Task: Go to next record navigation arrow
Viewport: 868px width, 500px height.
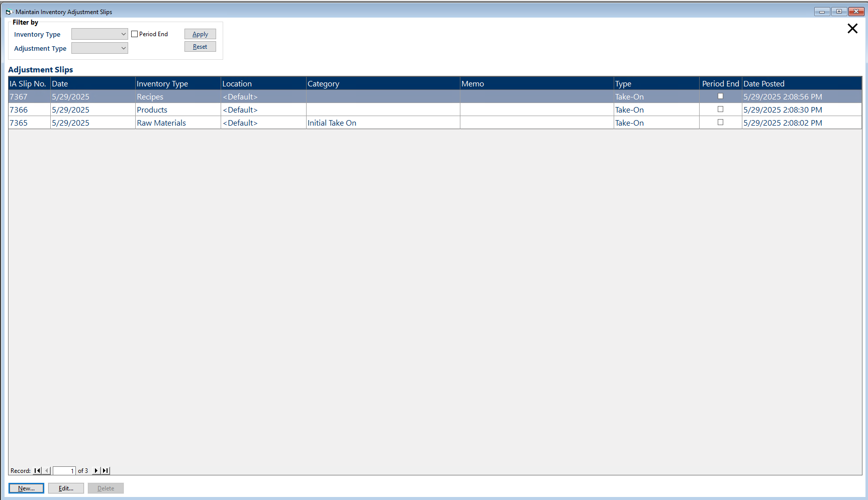Action: 96,471
